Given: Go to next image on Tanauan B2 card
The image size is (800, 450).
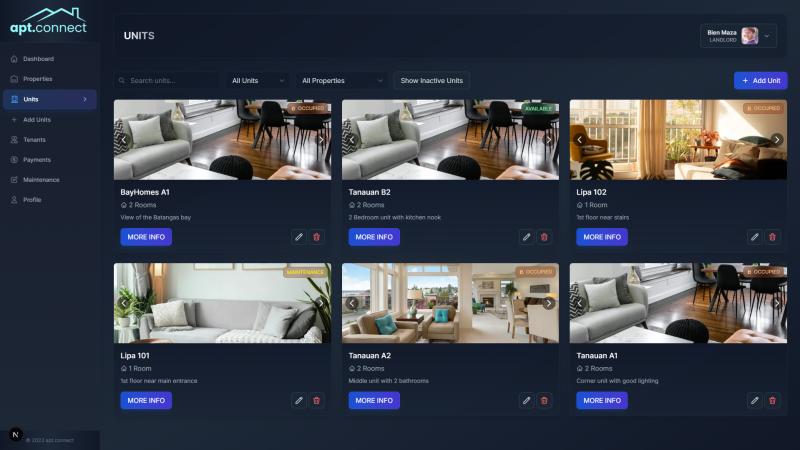Looking at the screenshot, I should point(549,139).
